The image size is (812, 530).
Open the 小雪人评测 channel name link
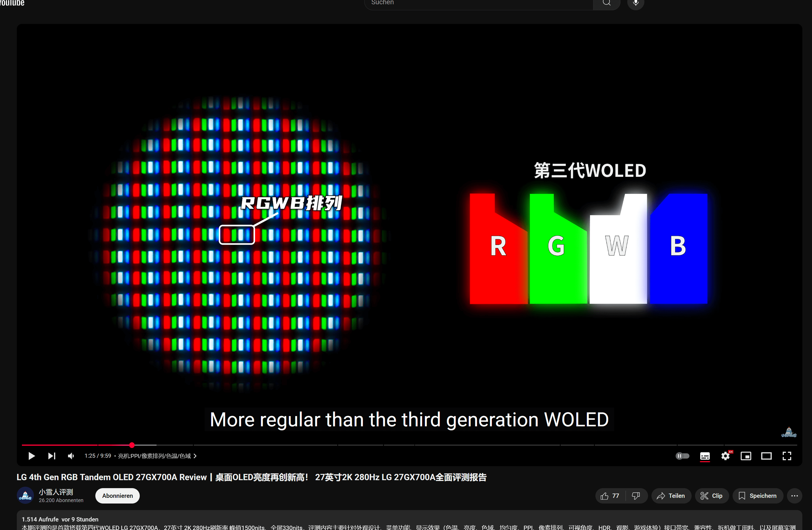coord(55,492)
